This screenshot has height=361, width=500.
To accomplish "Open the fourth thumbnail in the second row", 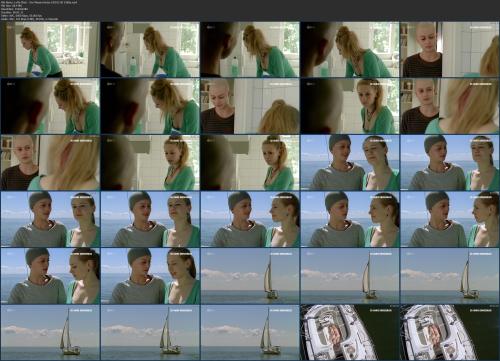I will tap(350, 106).
